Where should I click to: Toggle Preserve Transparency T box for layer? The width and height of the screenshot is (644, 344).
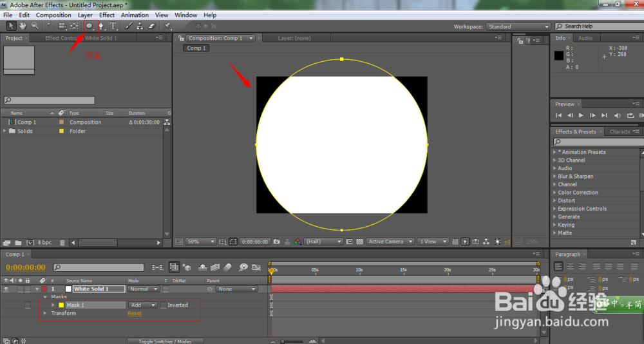point(166,289)
